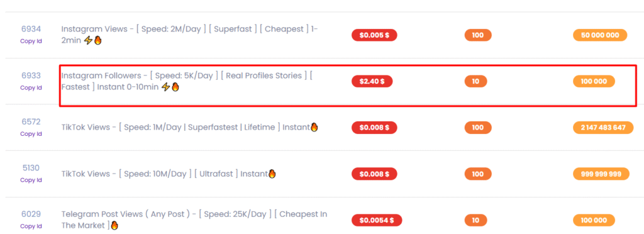Click the 999 999 999 maximum badge
The height and width of the screenshot is (234, 644).
[601, 174]
